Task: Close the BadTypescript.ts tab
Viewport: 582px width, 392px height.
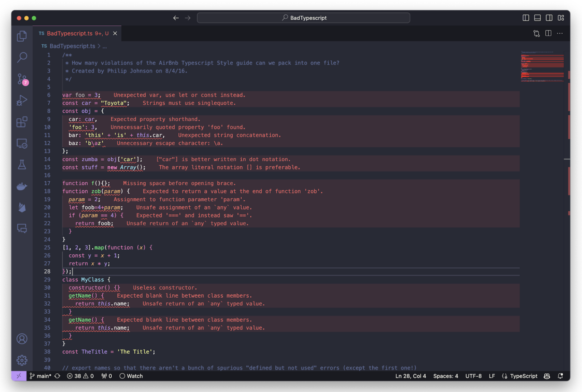Action: (115, 33)
